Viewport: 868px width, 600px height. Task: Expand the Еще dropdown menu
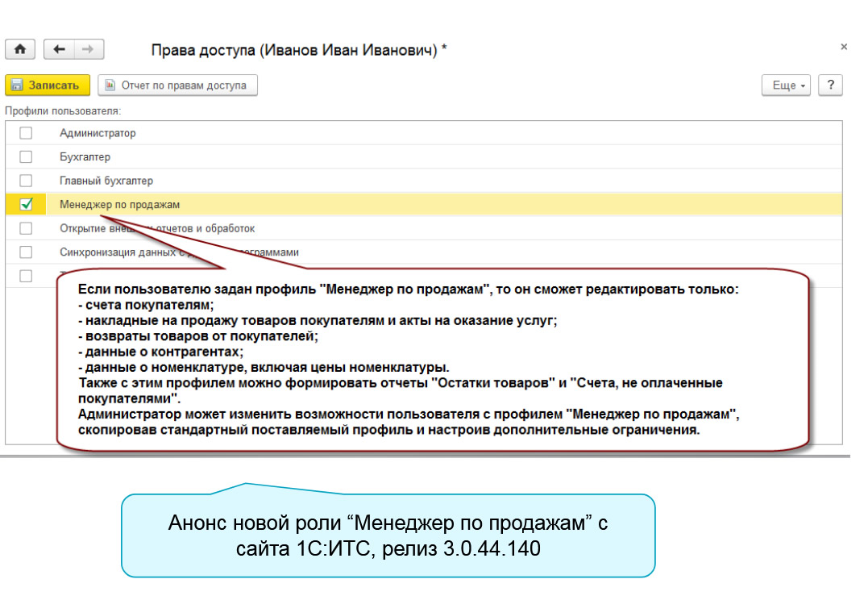(789, 85)
